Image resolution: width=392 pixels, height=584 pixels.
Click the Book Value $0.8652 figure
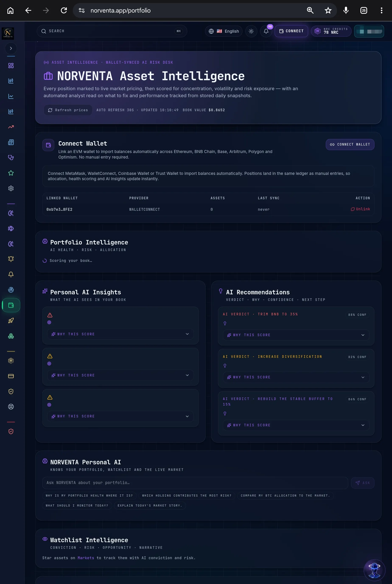coord(217,110)
